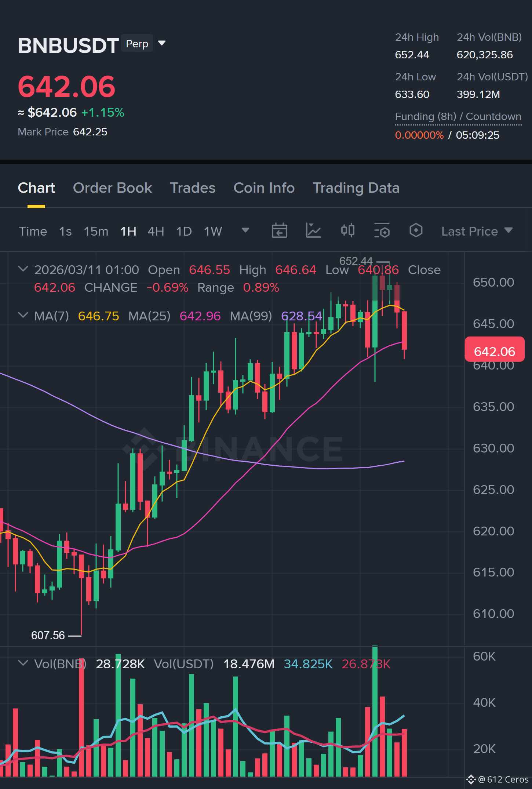Click the Funding (8h) / Countdown link
This screenshot has width=532, height=789.
(458, 117)
